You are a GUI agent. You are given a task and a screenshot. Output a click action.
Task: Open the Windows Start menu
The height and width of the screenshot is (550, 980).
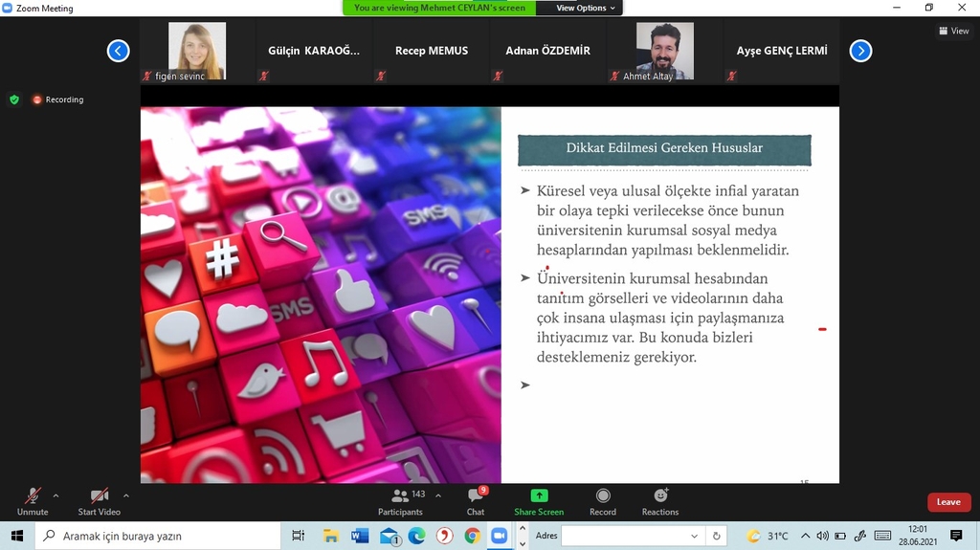point(17,536)
